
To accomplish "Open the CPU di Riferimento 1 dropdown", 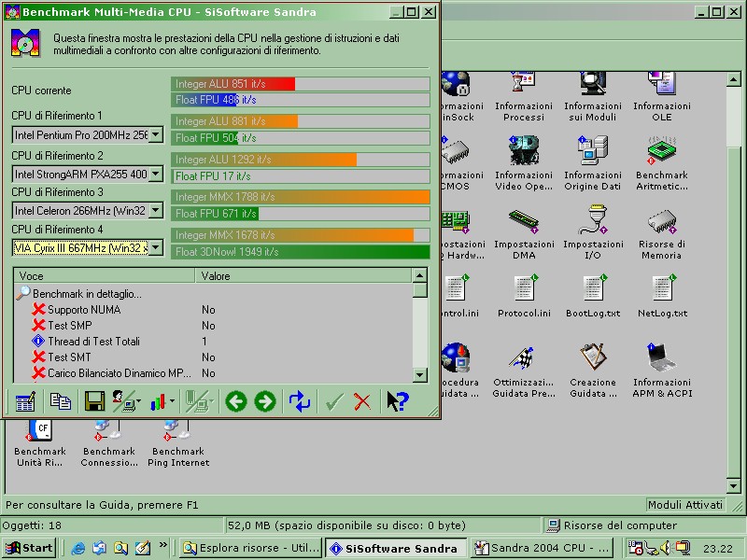I will pyautogui.click(x=155, y=135).
